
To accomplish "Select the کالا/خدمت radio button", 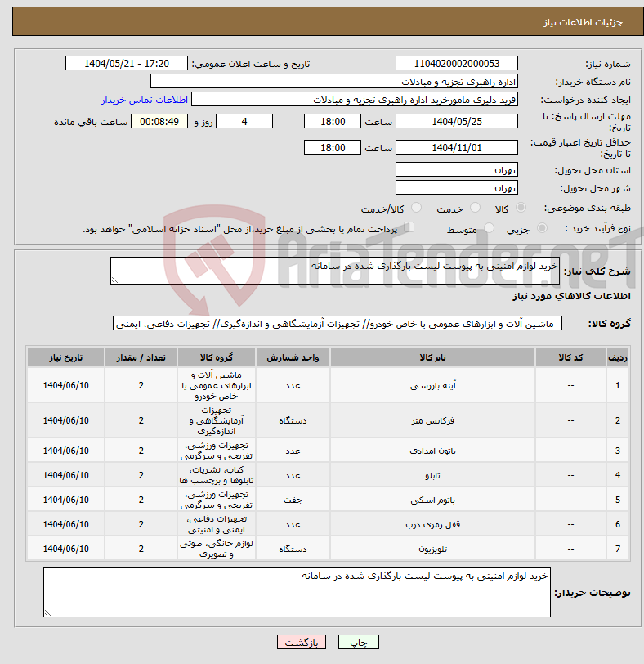I will click(x=416, y=208).
